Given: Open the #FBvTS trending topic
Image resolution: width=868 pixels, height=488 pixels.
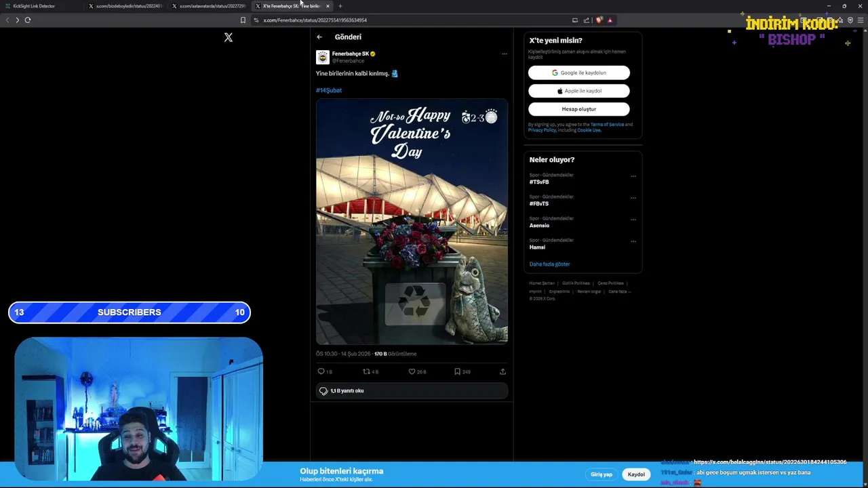Looking at the screenshot, I should tap(539, 204).
